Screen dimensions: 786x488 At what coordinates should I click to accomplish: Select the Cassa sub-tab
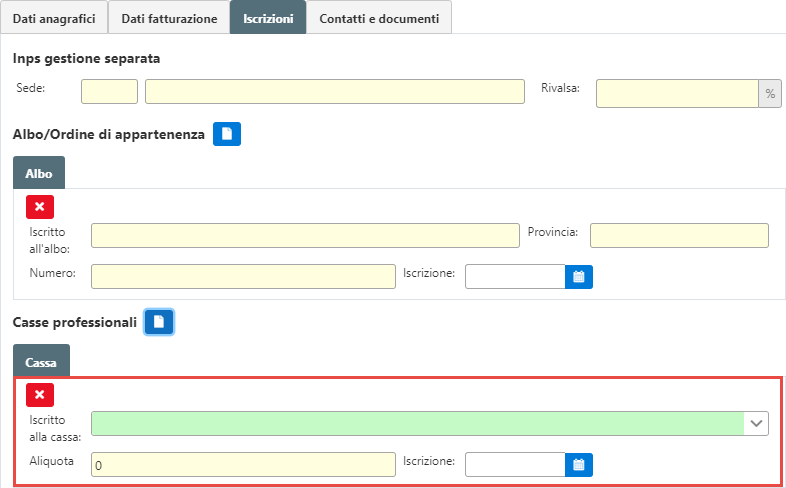tap(41, 360)
